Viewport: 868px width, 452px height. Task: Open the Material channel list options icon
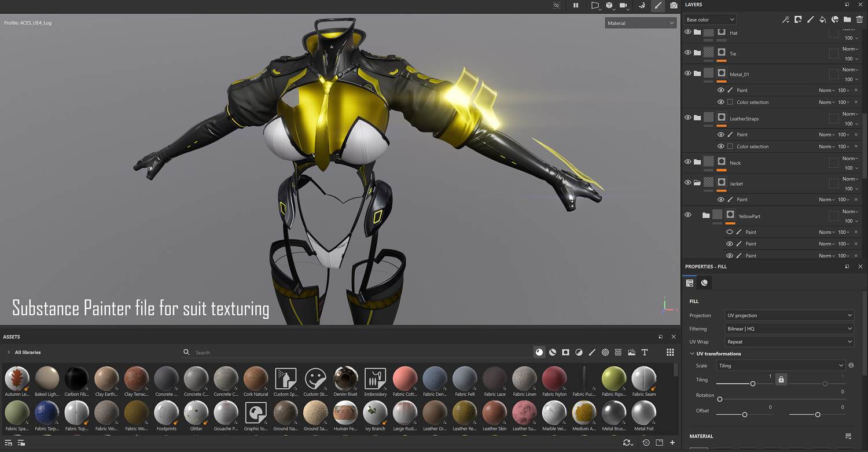tap(848, 436)
